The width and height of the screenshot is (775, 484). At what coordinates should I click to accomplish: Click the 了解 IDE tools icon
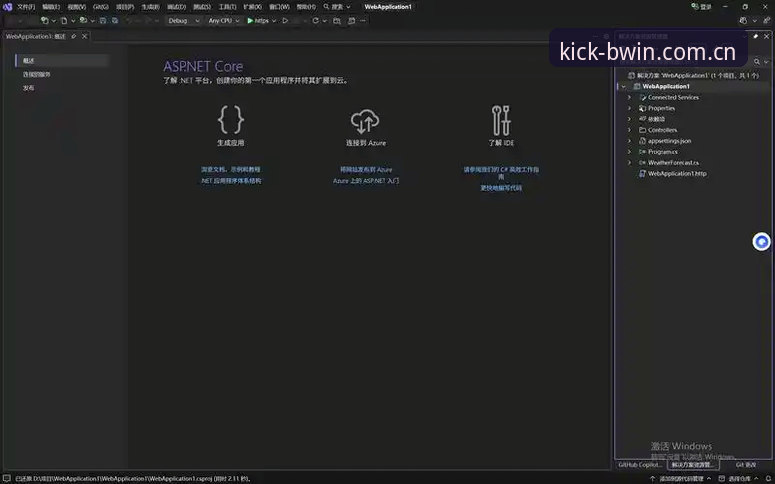coord(501,120)
